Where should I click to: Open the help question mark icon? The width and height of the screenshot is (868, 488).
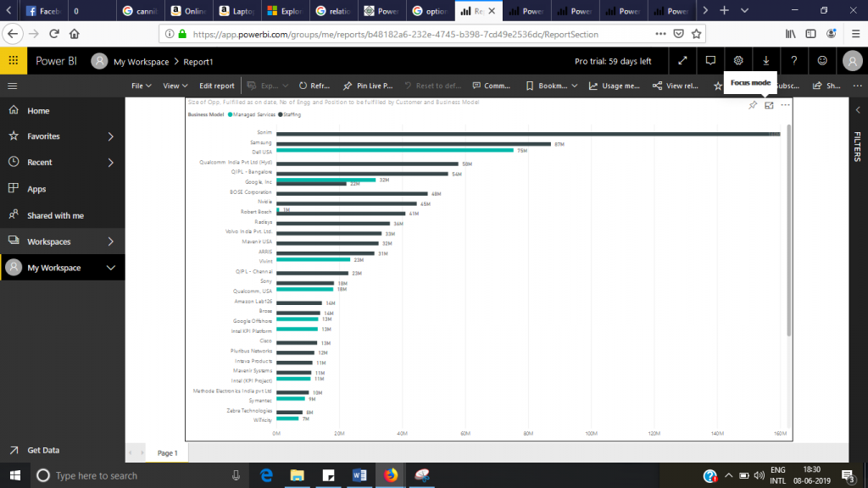click(x=793, y=61)
